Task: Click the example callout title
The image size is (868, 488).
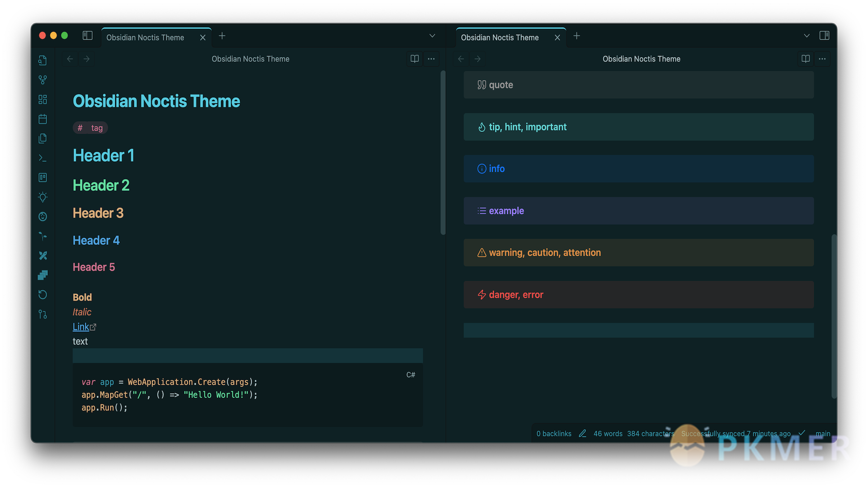Action: 506,211
